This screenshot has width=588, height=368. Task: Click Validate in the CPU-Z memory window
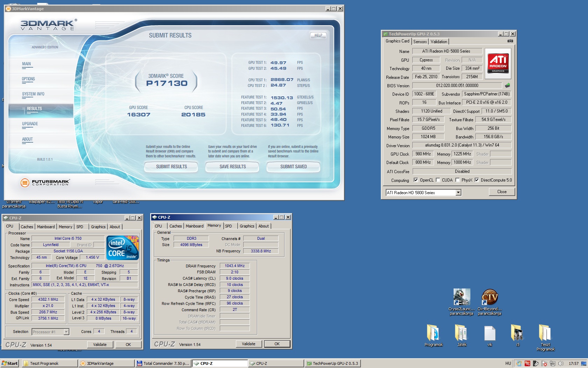tap(248, 344)
